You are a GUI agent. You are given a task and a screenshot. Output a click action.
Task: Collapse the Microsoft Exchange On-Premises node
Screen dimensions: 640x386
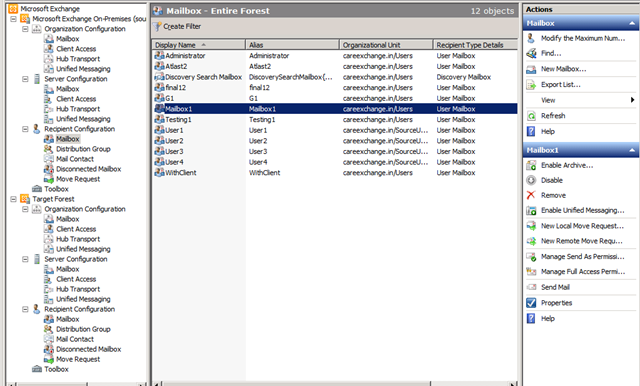pos(13,19)
